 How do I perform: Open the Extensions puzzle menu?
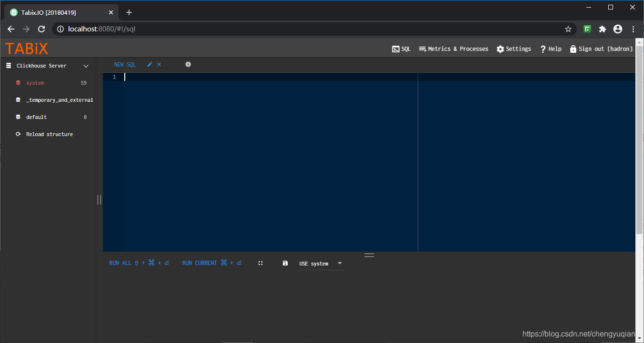point(603,29)
